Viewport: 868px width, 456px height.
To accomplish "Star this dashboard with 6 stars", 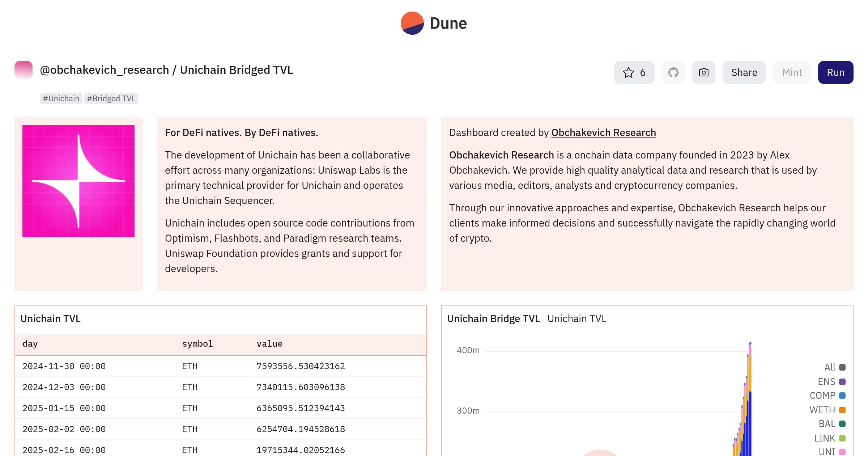I will tap(634, 72).
